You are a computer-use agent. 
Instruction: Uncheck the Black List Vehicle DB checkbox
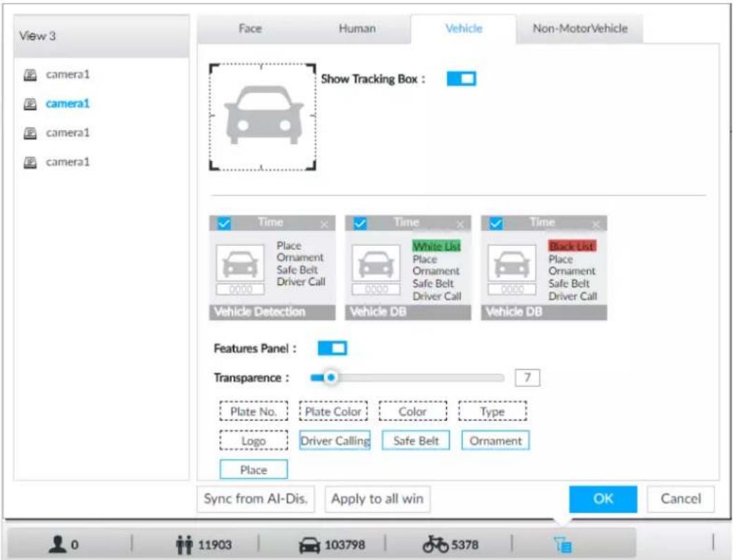496,223
